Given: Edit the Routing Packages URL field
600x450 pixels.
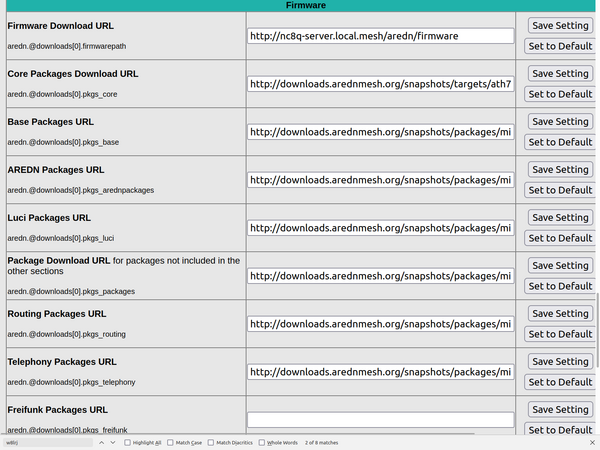Looking at the screenshot, I should (381, 324).
